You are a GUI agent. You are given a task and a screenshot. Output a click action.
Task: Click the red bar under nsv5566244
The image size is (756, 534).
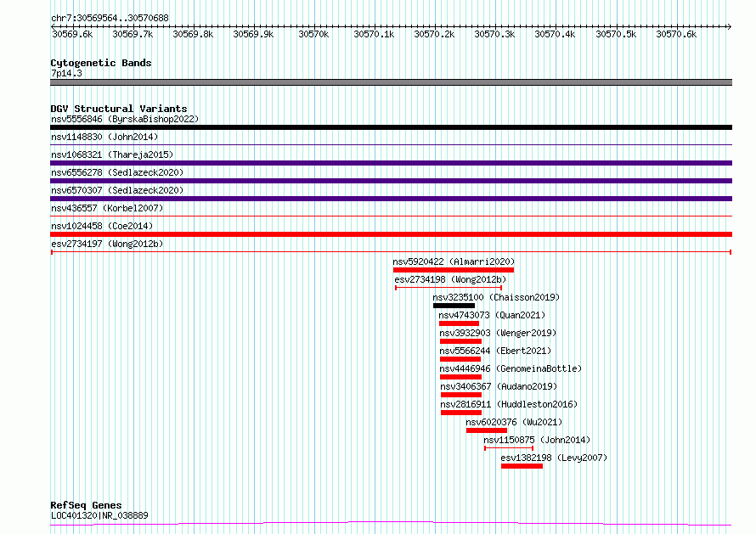(460, 359)
